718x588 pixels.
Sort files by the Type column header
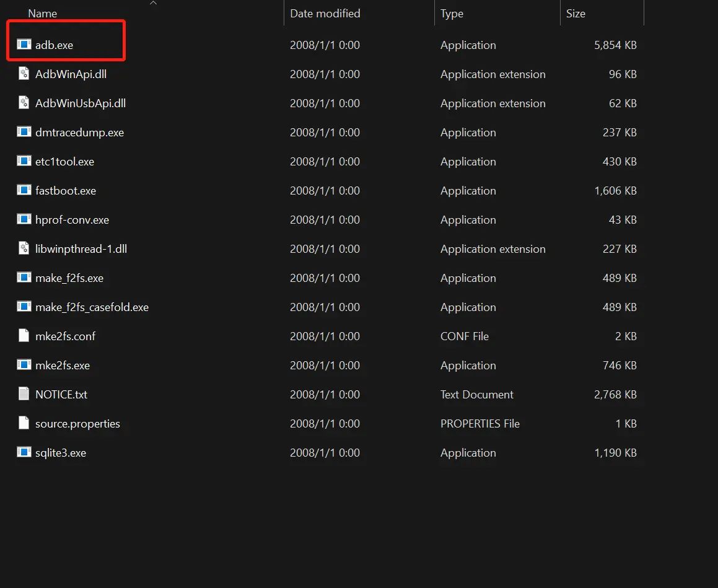click(451, 13)
